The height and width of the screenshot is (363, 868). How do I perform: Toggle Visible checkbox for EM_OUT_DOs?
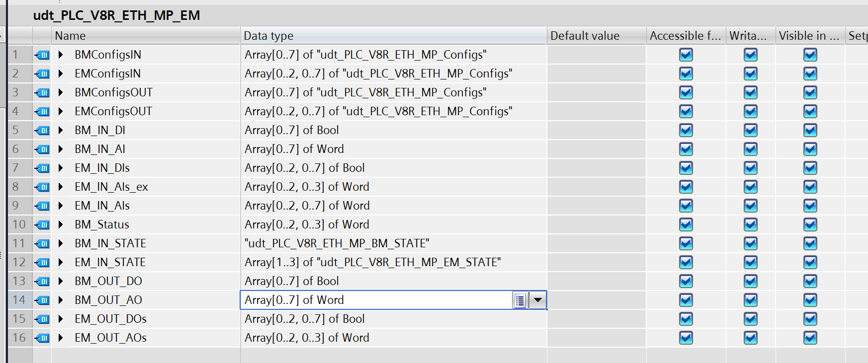810,319
